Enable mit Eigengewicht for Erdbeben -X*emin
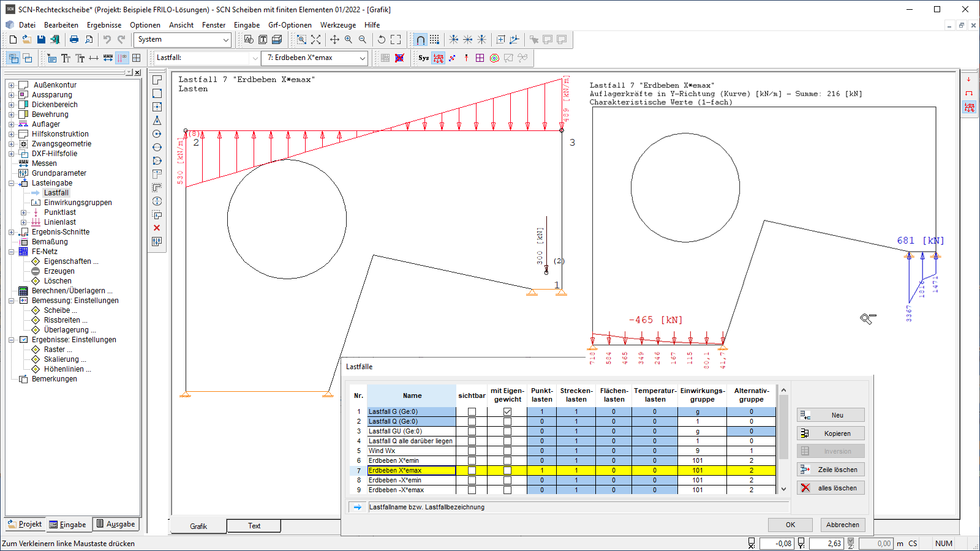 (507, 481)
